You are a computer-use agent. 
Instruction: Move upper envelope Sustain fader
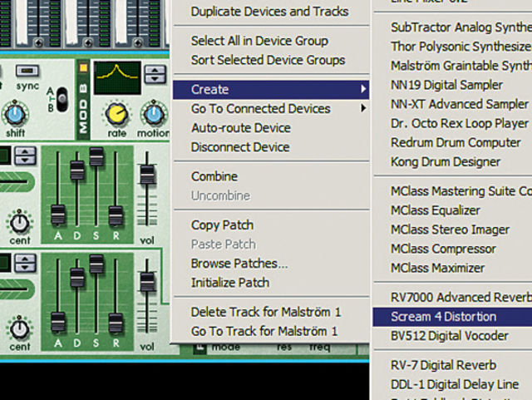96,156
